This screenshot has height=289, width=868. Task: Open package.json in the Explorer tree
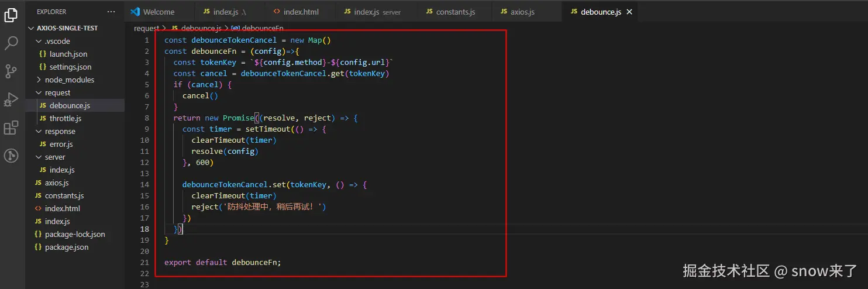coord(75,247)
